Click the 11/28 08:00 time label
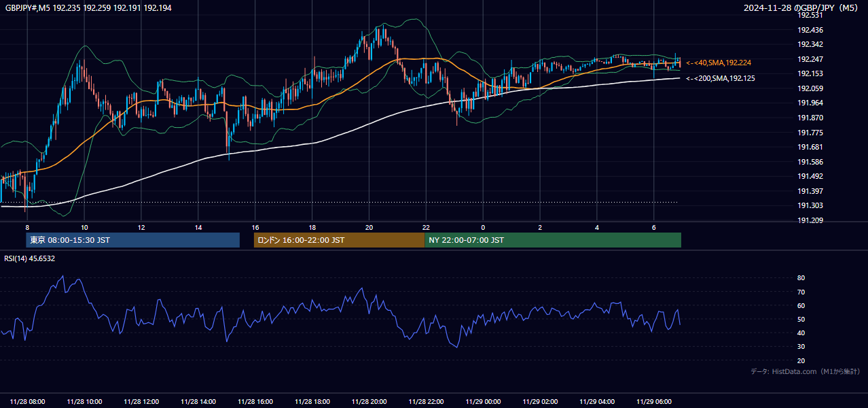Image resolution: width=868 pixels, height=408 pixels. [28, 402]
